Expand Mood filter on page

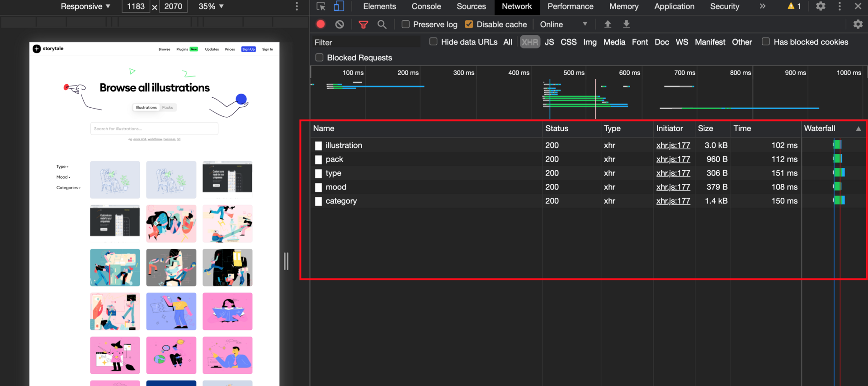[63, 177]
